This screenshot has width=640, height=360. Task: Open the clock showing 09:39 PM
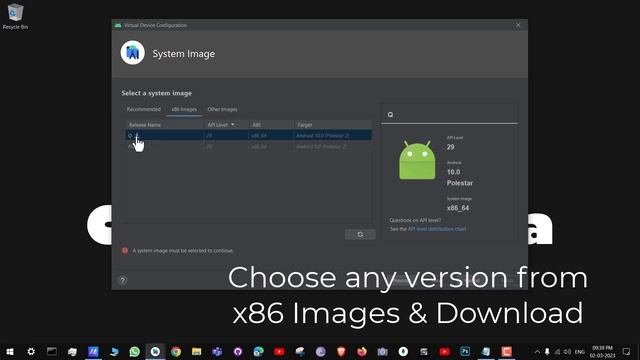602,351
